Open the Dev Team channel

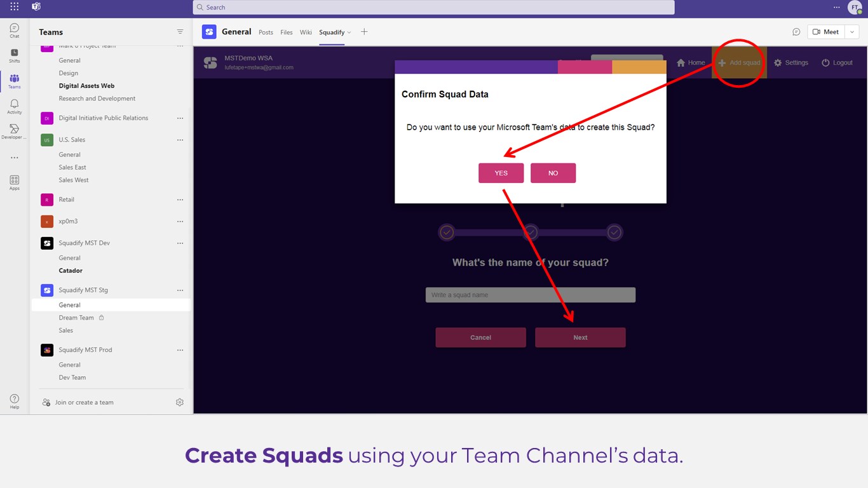pyautogui.click(x=72, y=377)
